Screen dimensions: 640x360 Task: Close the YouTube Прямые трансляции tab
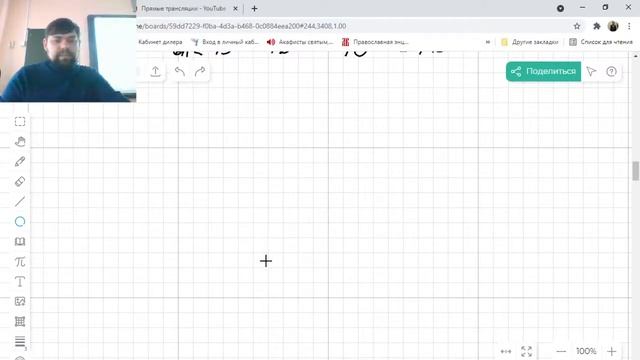236,8
